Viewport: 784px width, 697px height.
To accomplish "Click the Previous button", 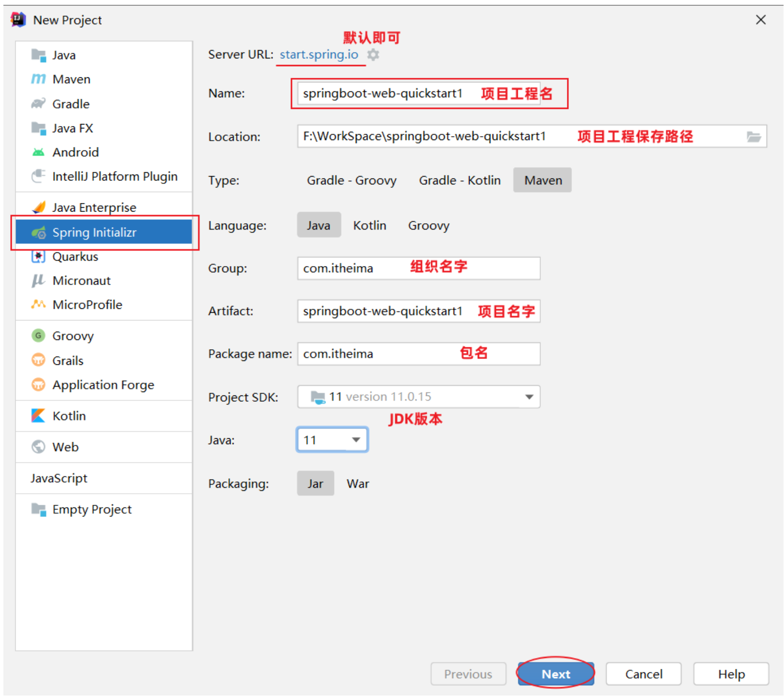I will (x=468, y=674).
